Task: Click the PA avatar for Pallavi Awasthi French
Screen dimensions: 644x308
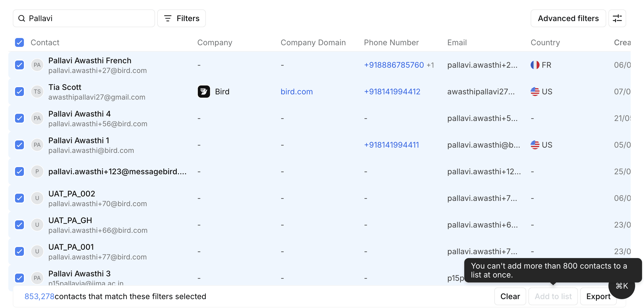Action: (x=37, y=65)
